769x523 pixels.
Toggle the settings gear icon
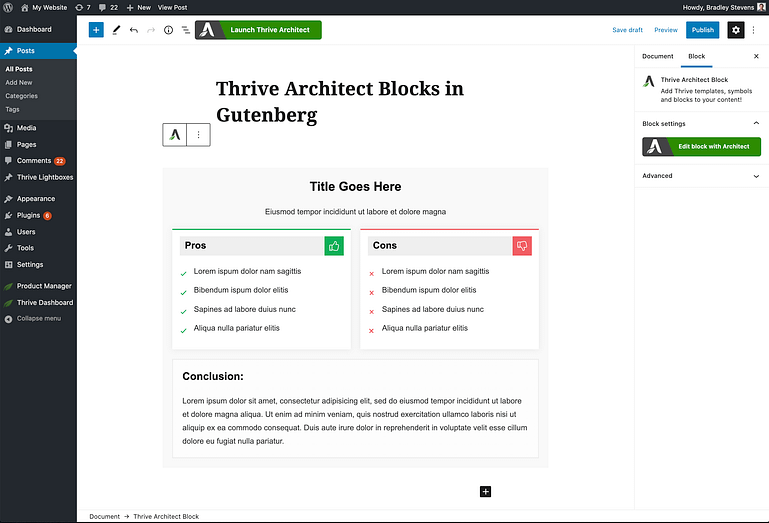(736, 30)
